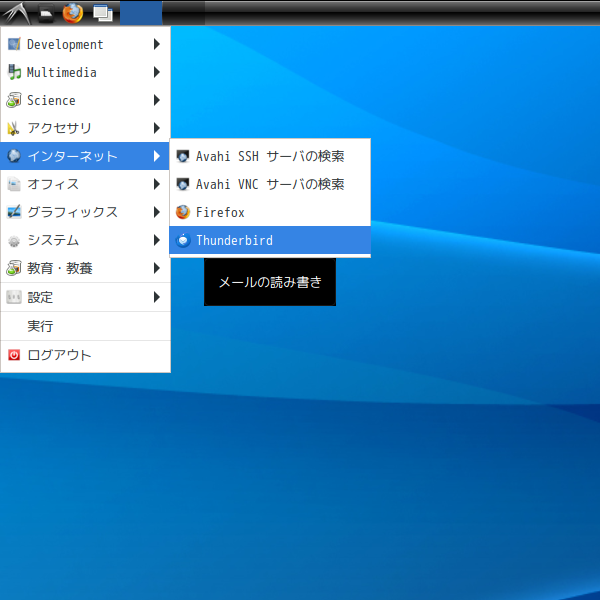
Task: Expand the システム submenu arrow
Action: click(157, 240)
